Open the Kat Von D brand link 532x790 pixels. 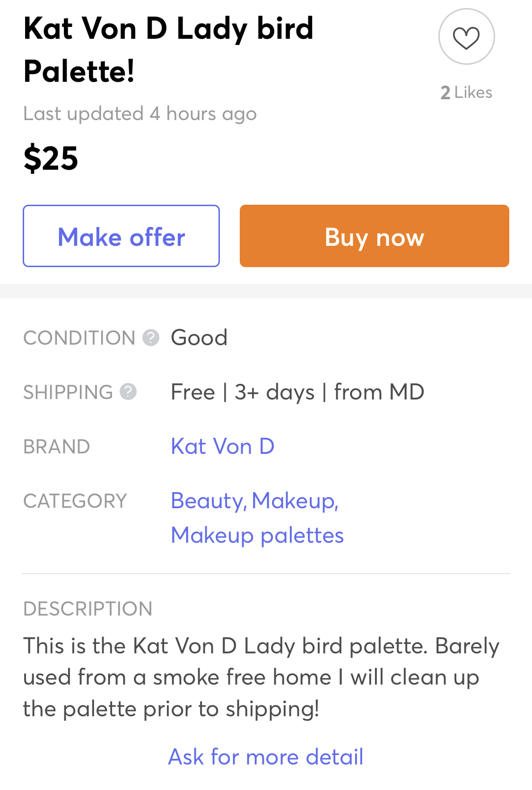pos(222,446)
